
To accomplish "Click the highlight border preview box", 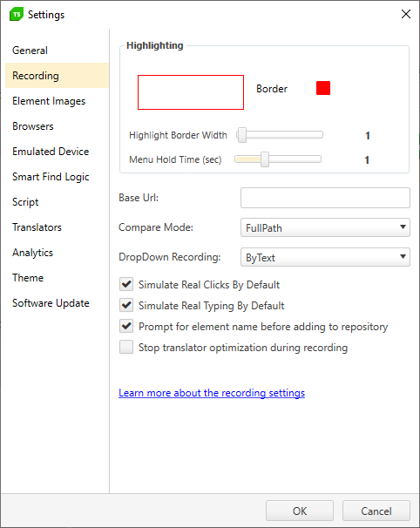I will click(x=191, y=92).
